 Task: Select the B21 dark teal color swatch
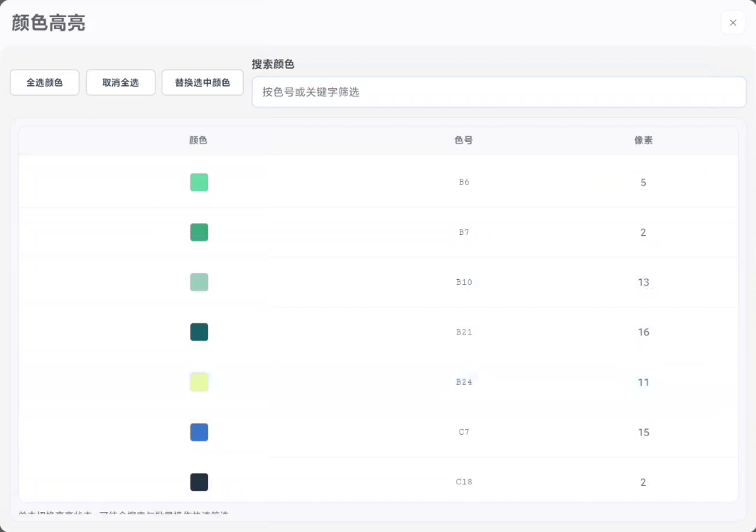pos(199,332)
